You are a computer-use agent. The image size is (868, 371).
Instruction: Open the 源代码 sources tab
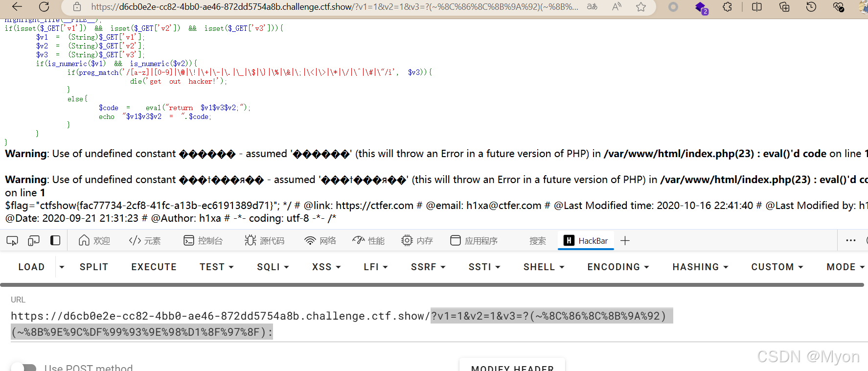click(265, 241)
